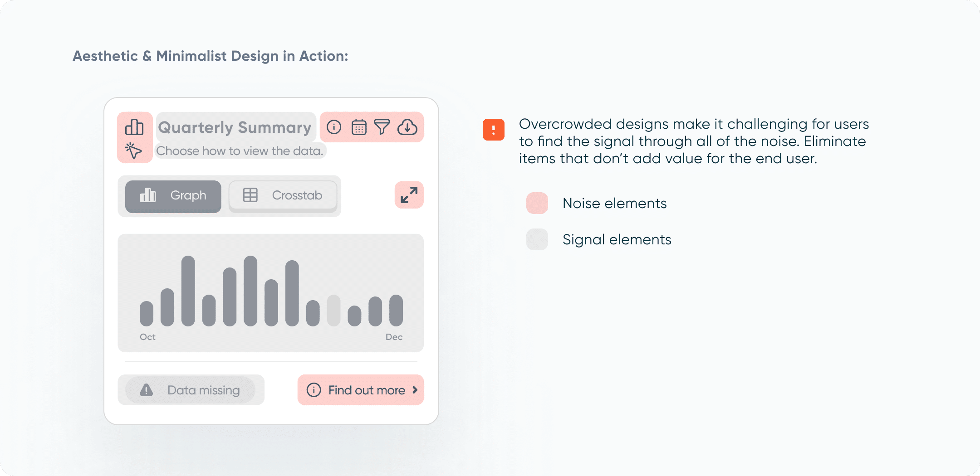Click the Quarterly Summary title

[235, 127]
